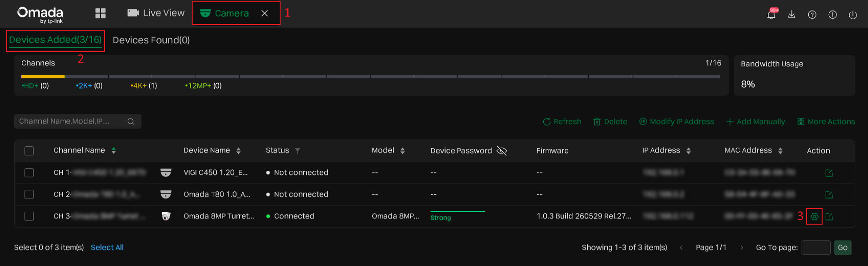Check the CH 1 row checkbox

[x=29, y=172]
